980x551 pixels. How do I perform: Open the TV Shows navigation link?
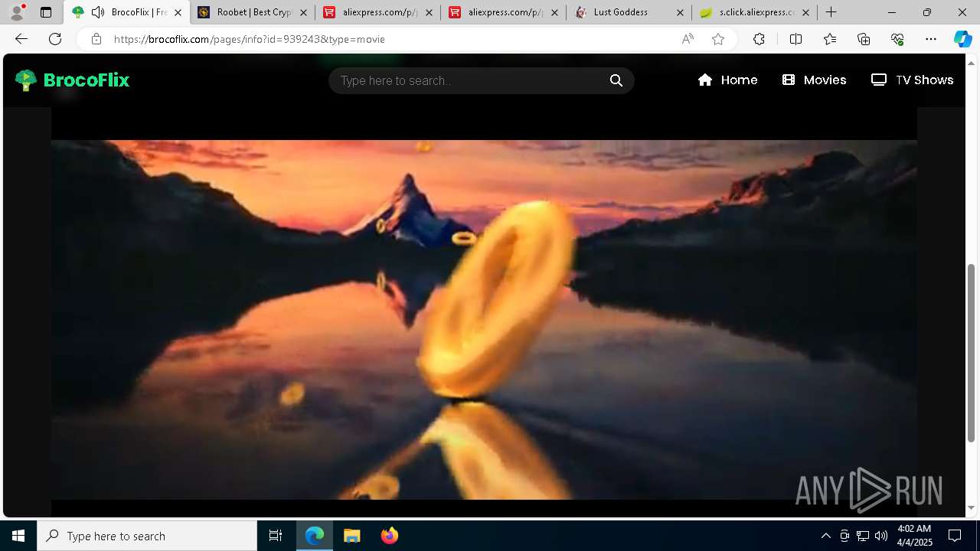[912, 80]
